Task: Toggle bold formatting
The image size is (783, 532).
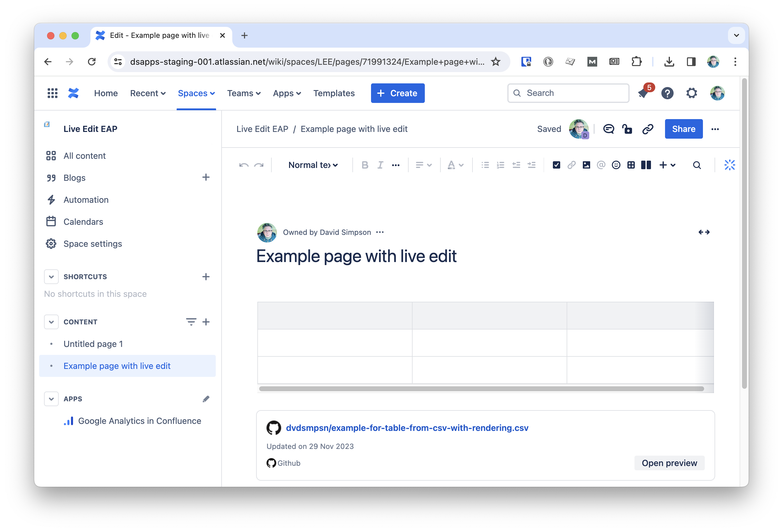Action: click(x=365, y=165)
